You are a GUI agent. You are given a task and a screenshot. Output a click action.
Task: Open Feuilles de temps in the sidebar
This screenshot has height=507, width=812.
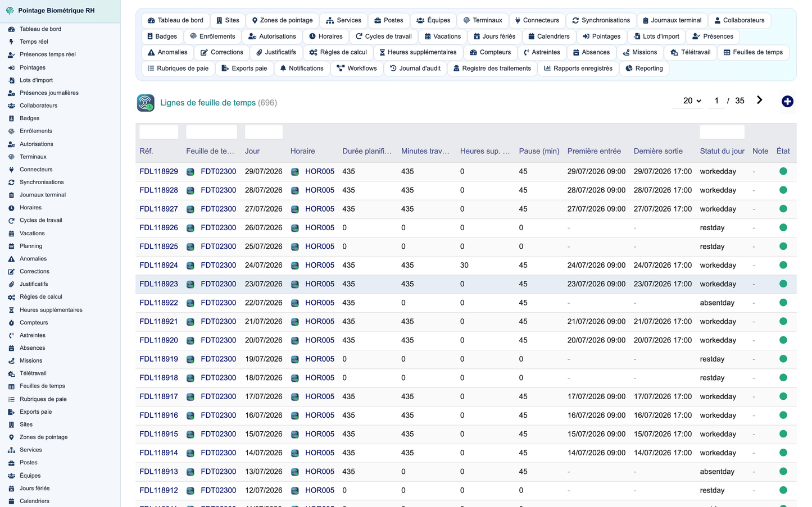coord(42,386)
